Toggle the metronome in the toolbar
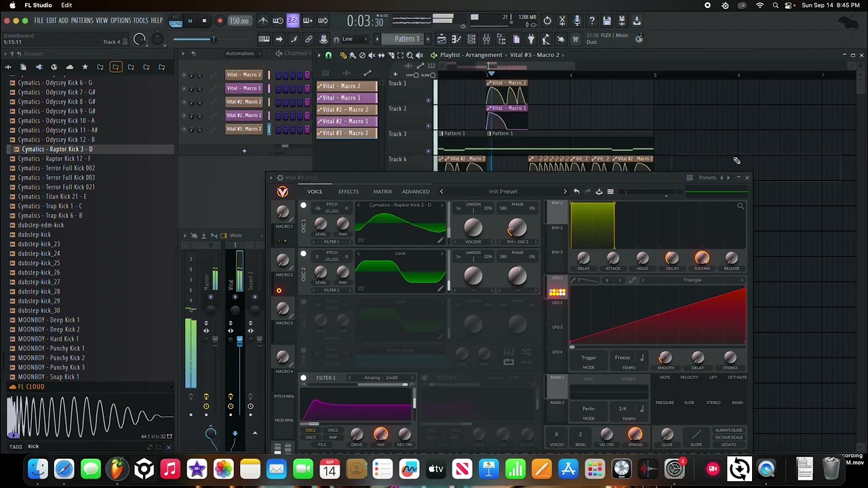 click(262, 21)
